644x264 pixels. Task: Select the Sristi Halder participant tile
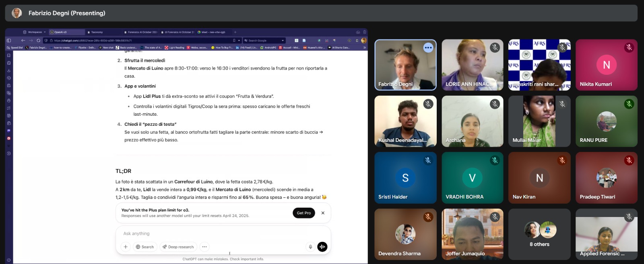tap(405, 178)
